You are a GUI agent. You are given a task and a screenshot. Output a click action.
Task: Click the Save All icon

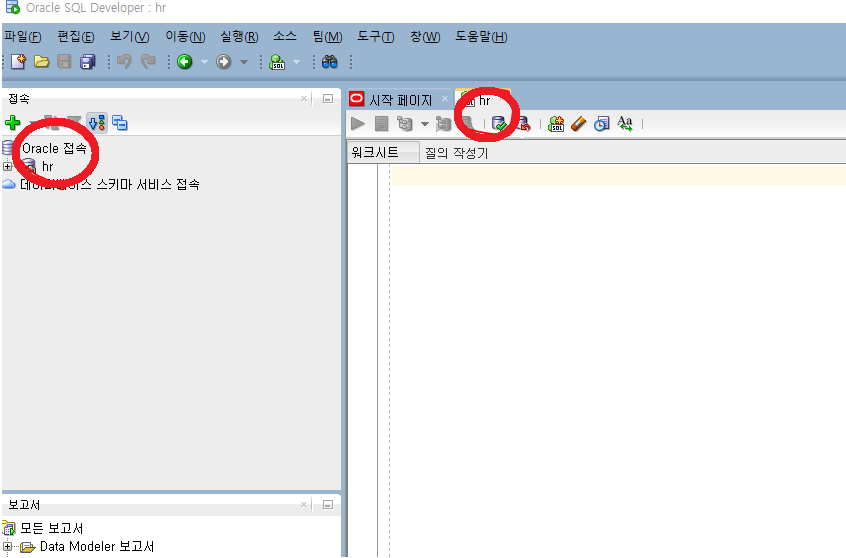[87, 62]
